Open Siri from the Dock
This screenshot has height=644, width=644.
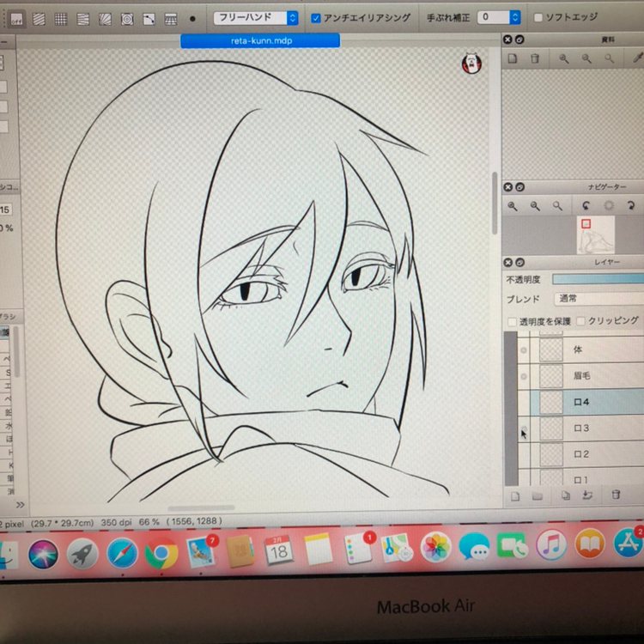(x=43, y=555)
